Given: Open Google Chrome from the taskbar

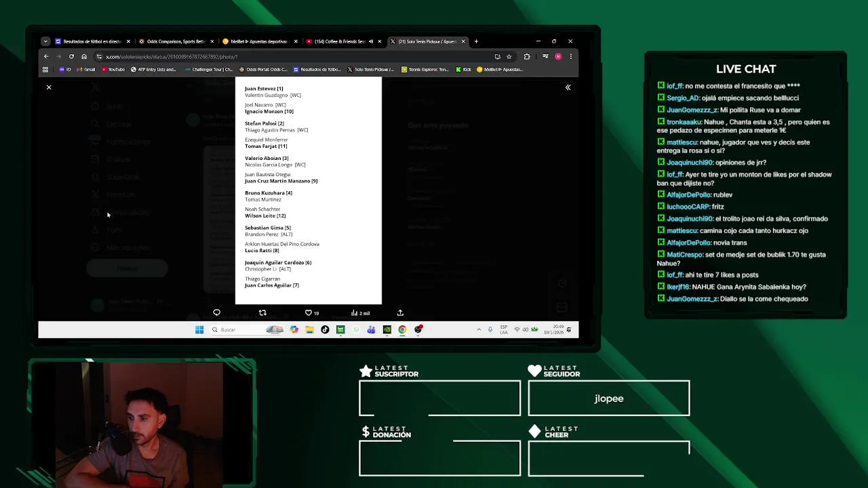Looking at the screenshot, I should tap(402, 329).
